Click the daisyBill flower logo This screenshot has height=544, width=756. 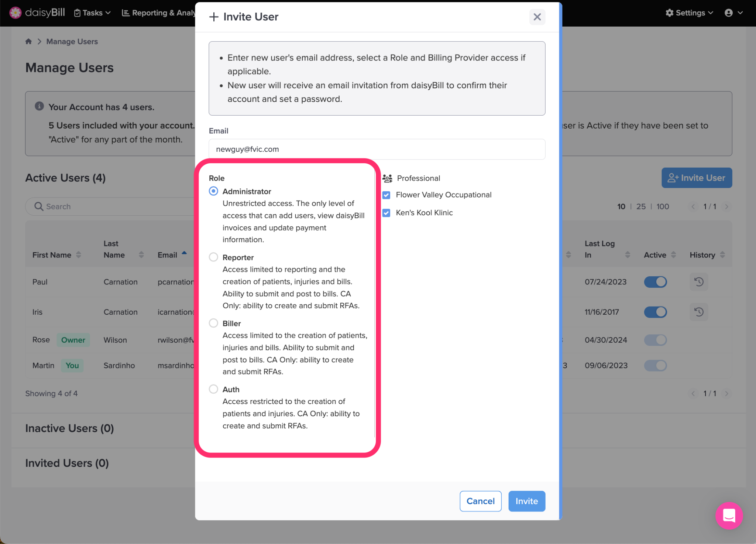coord(16,13)
